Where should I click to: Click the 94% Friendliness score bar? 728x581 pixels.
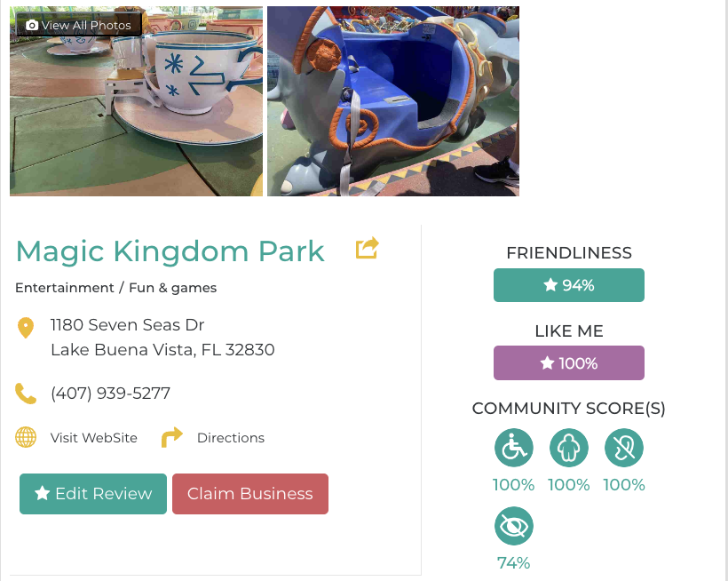pyautogui.click(x=569, y=285)
